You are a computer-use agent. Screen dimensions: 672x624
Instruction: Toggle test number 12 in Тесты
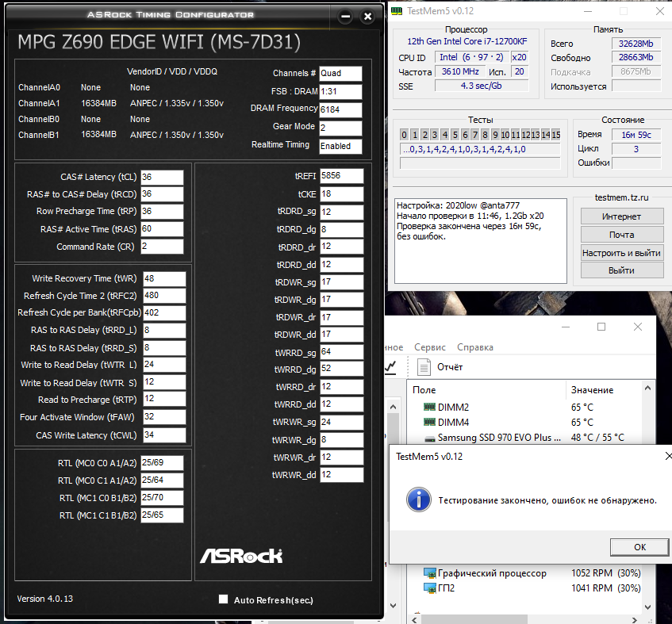(x=525, y=135)
